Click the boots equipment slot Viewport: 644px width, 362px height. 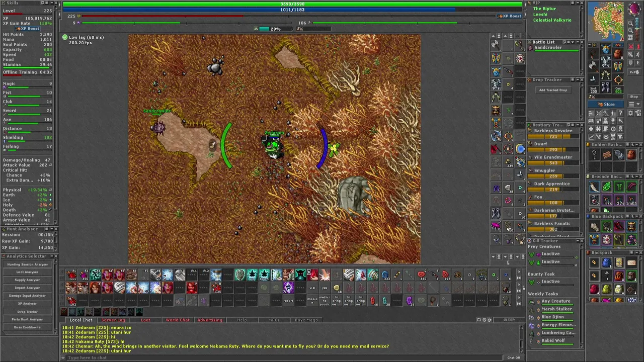point(605,87)
